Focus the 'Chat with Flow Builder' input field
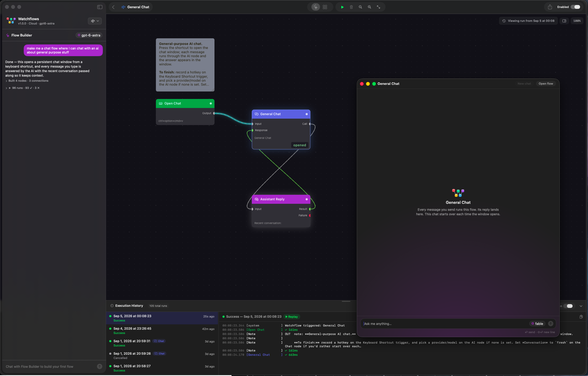The width and height of the screenshot is (588, 376). click(x=49, y=366)
